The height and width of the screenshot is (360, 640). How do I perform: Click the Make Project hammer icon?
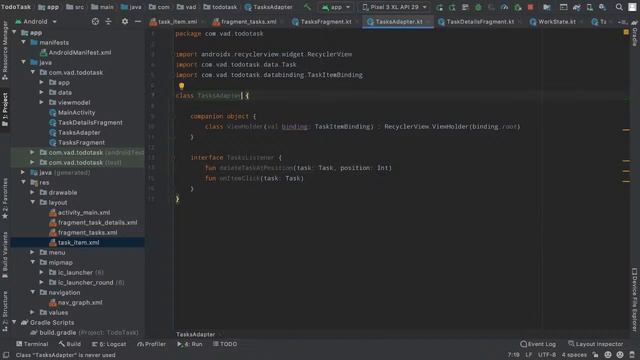[307, 7]
